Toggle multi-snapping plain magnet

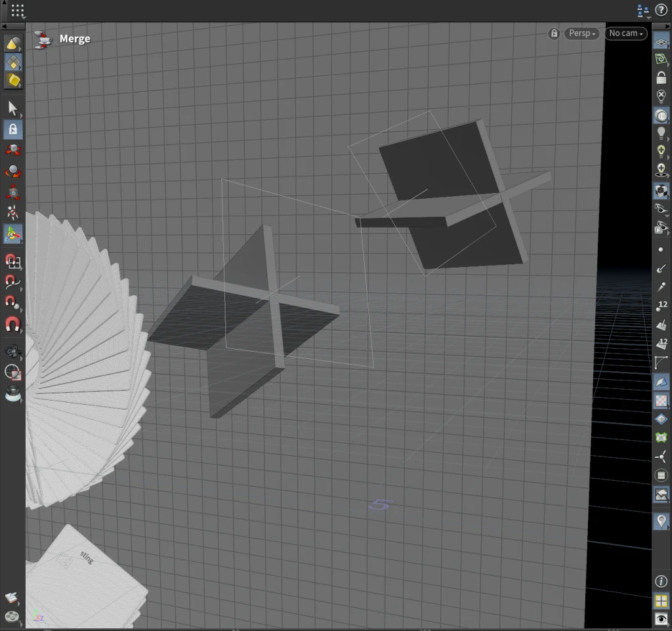coord(13,324)
